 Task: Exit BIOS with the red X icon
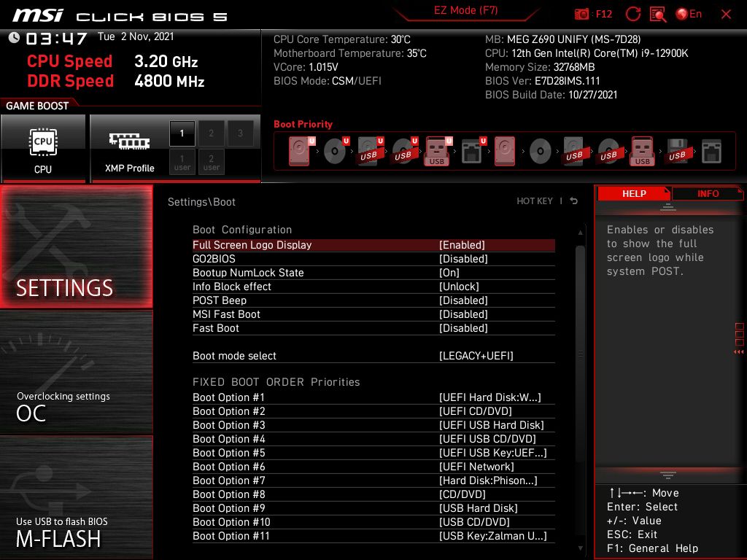coord(726,15)
